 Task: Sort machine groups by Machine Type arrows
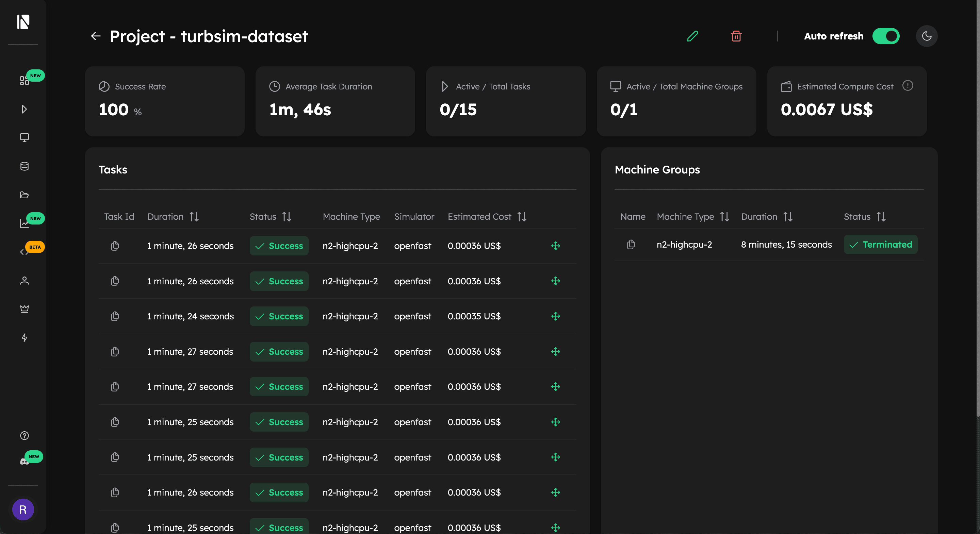coord(724,216)
